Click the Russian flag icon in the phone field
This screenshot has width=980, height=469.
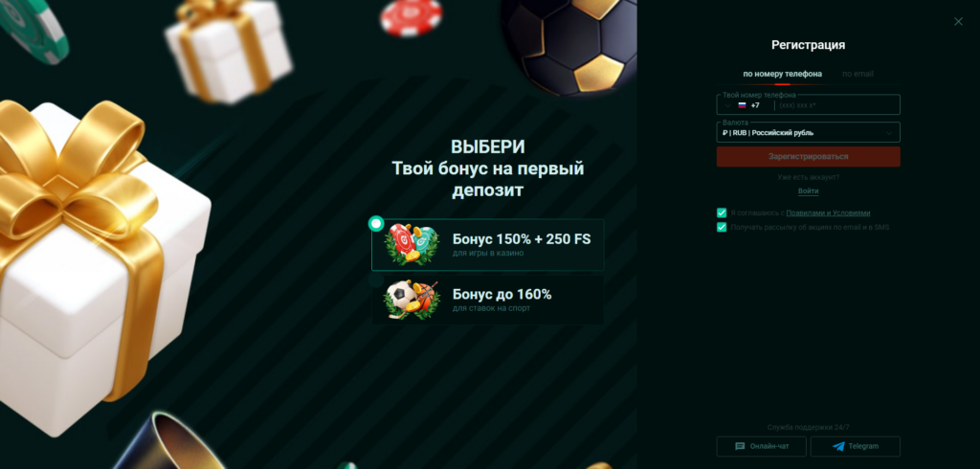(742, 105)
